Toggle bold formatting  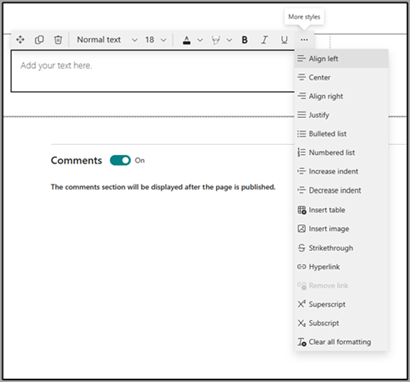[245, 40]
